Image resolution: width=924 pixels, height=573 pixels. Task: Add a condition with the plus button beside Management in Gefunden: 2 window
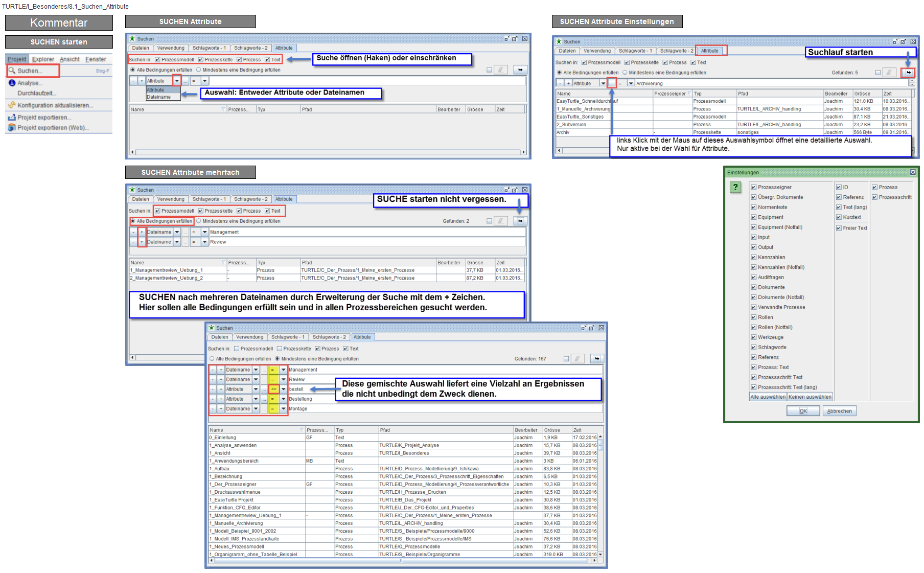(x=142, y=232)
